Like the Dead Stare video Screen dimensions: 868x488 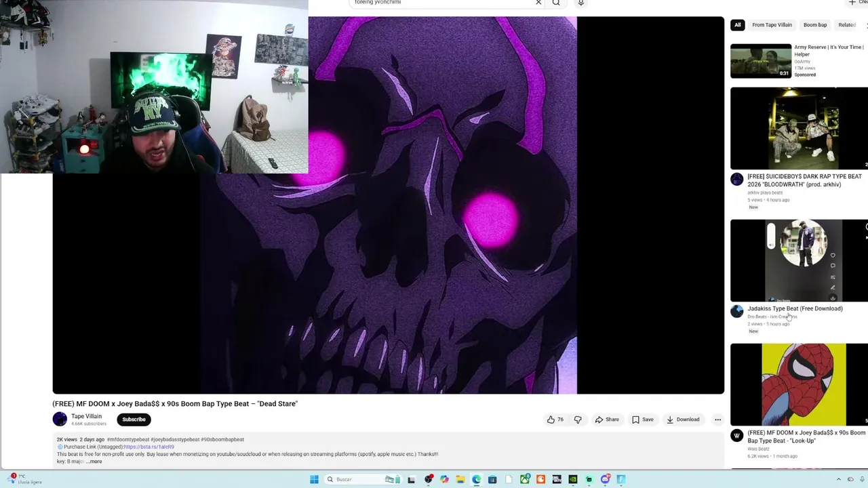click(x=555, y=420)
